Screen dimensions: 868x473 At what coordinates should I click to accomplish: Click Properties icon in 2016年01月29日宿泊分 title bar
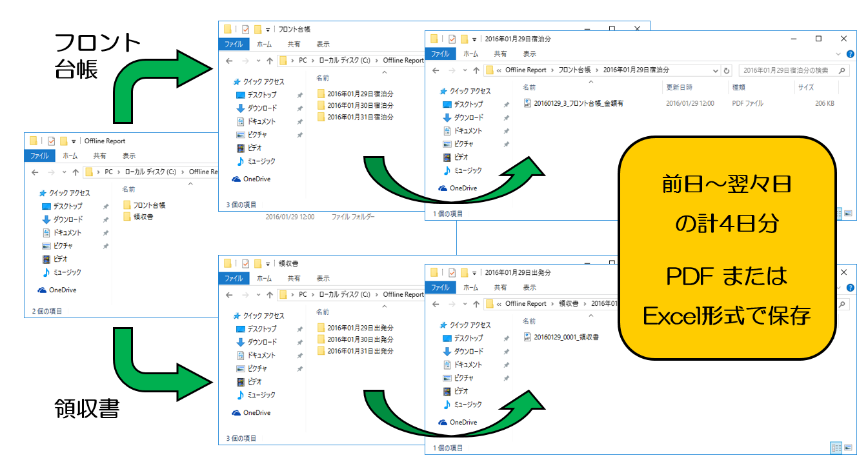click(452, 39)
